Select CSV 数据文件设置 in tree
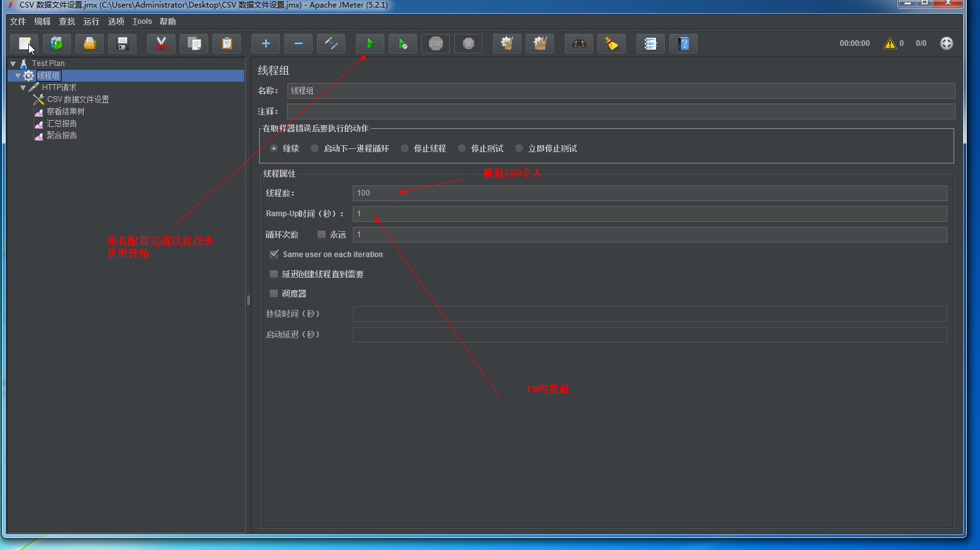This screenshot has height=550, width=980. point(77,99)
